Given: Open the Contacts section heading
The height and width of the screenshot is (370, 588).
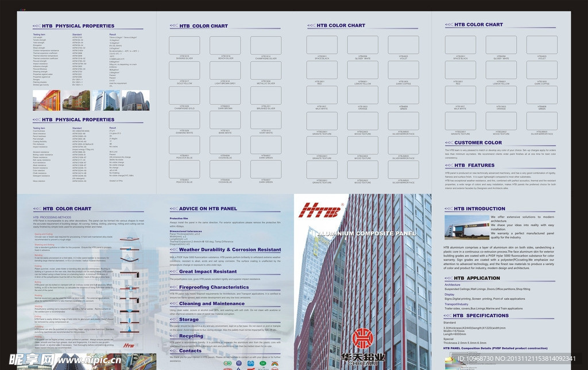Looking at the screenshot, I should tap(190, 350).
